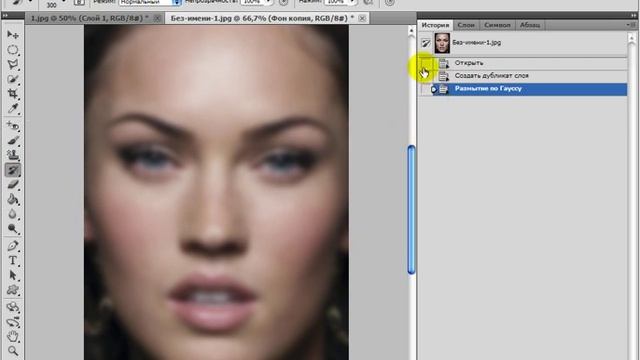Select the Move tool

tap(13, 35)
